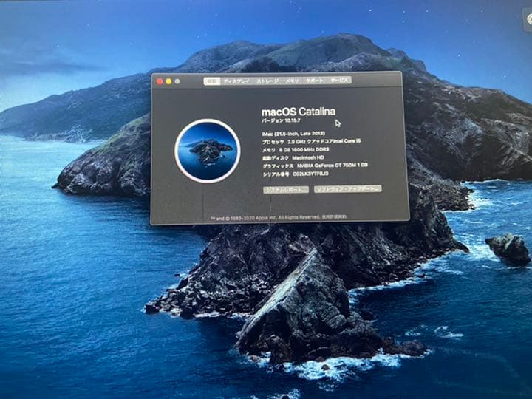
Task: Open the 使用許諾契約 license link
Action: pyautogui.click(x=334, y=216)
